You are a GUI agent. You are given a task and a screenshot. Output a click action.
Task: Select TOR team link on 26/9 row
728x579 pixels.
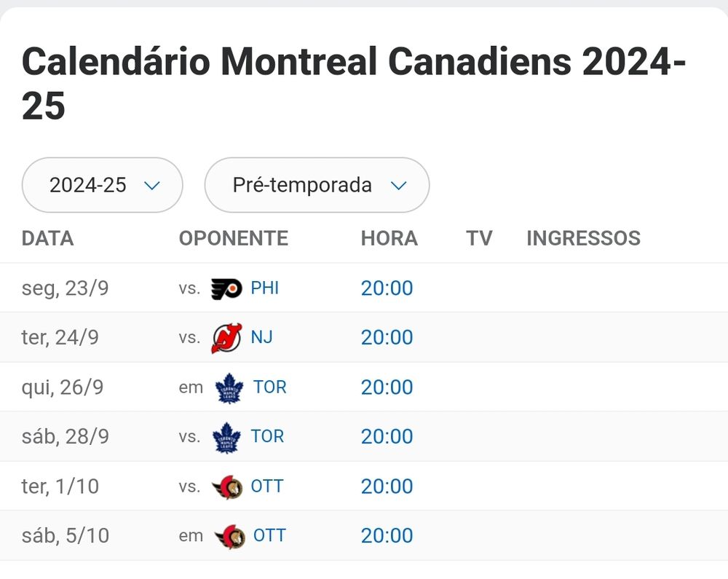270,387
